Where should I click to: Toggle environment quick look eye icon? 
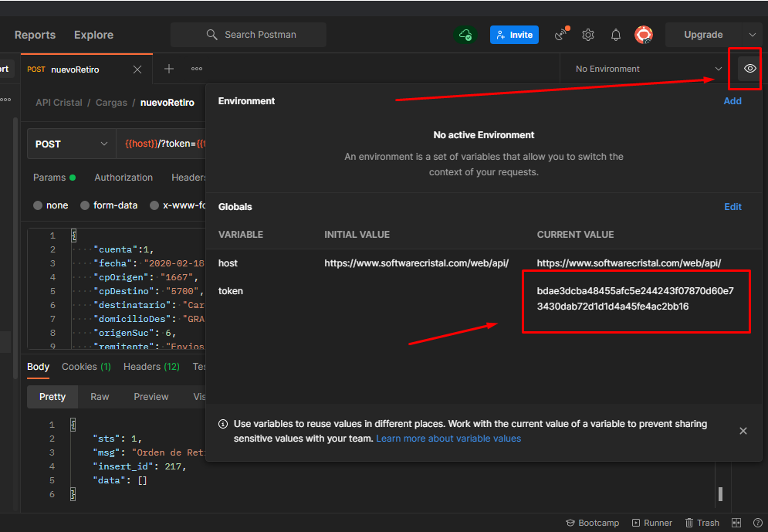749,69
